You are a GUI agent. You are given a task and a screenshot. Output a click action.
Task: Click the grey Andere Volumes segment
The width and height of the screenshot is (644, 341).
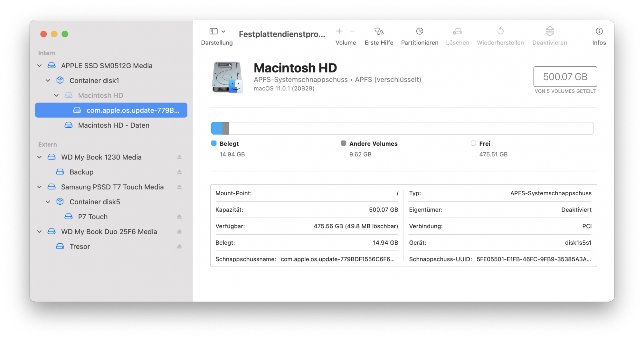coord(226,128)
